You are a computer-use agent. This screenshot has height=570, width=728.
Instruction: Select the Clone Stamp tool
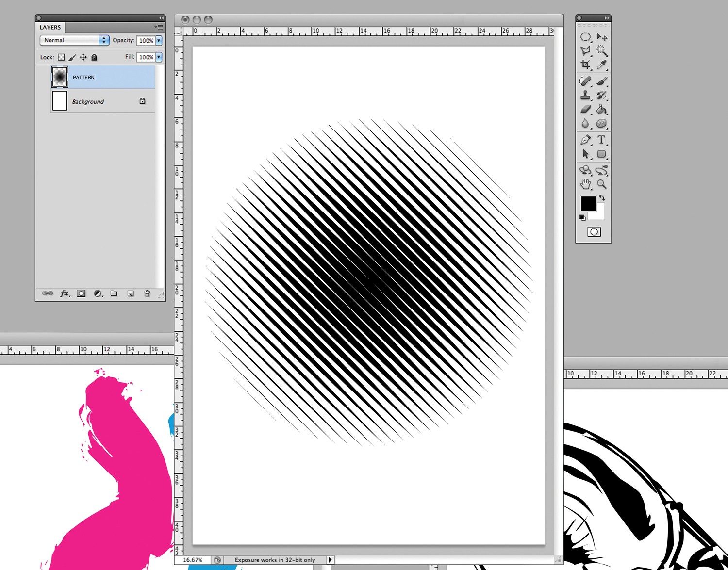pyautogui.click(x=586, y=95)
